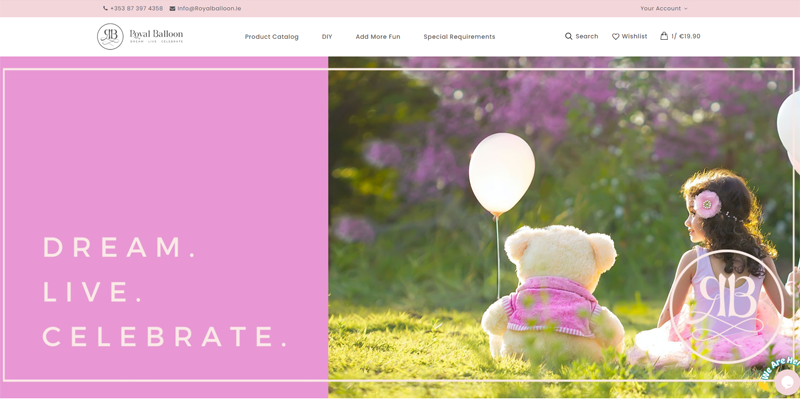This screenshot has width=800, height=400.
Task: Call the +353 87 397 4358 number link
Action: click(x=137, y=9)
